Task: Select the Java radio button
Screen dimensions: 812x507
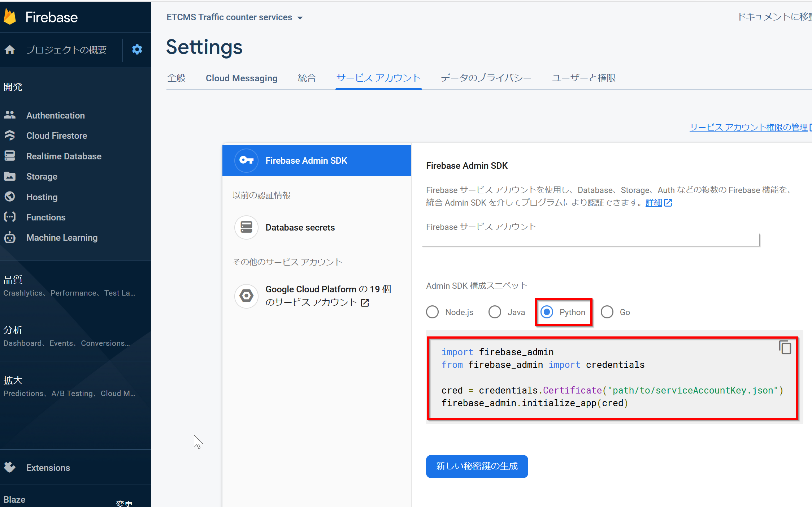Action: pyautogui.click(x=495, y=312)
